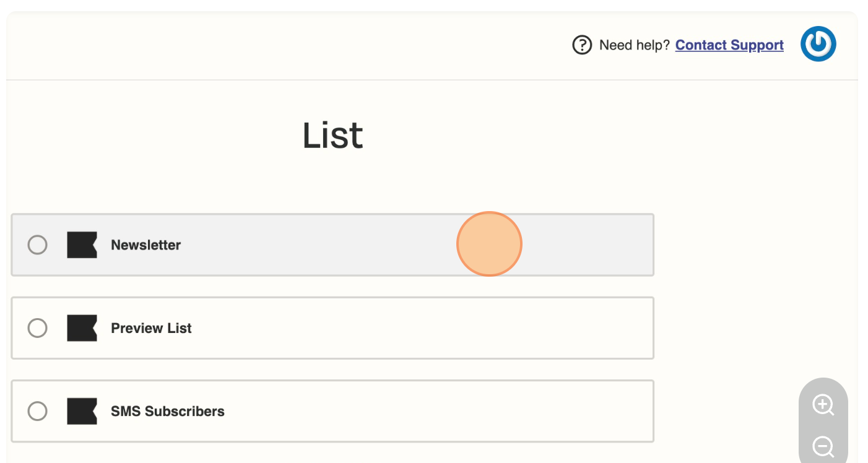Zoom out with the minus magnifier icon
The image size is (868, 463).
tap(823, 446)
